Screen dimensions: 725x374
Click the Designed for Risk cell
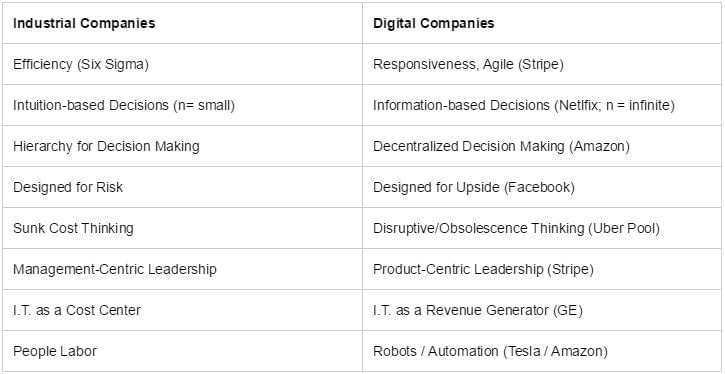tap(183, 187)
